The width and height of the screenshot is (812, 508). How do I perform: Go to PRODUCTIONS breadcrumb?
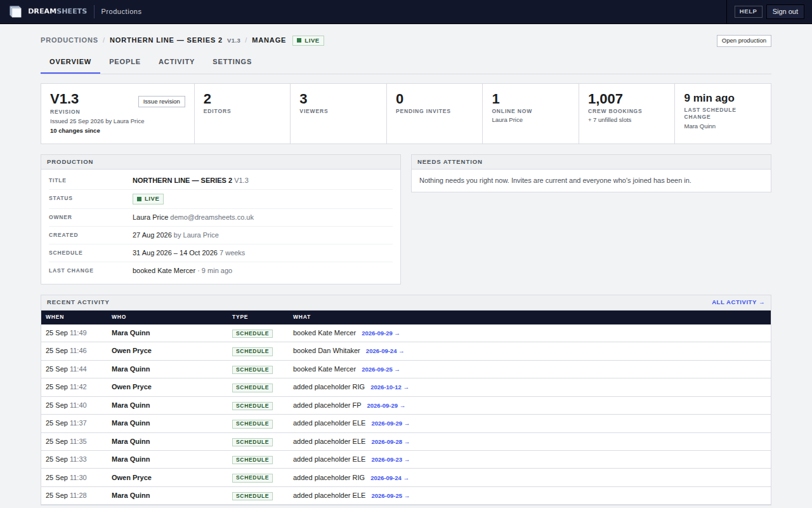(69, 40)
